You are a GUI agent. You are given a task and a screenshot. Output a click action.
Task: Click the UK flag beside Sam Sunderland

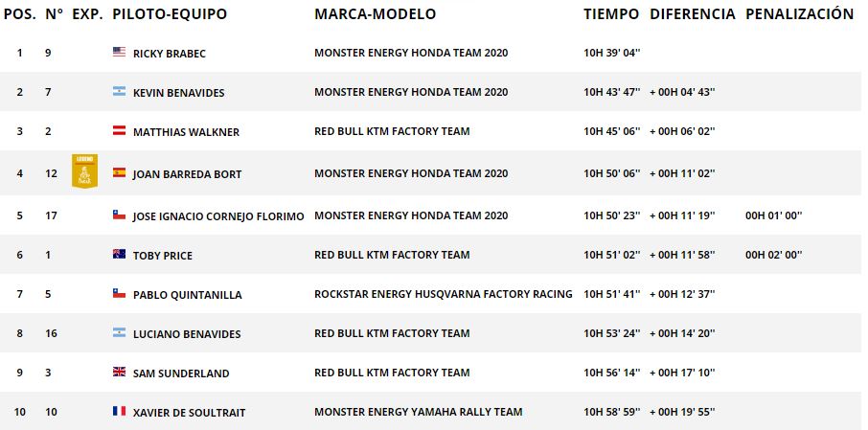[119, 373]
